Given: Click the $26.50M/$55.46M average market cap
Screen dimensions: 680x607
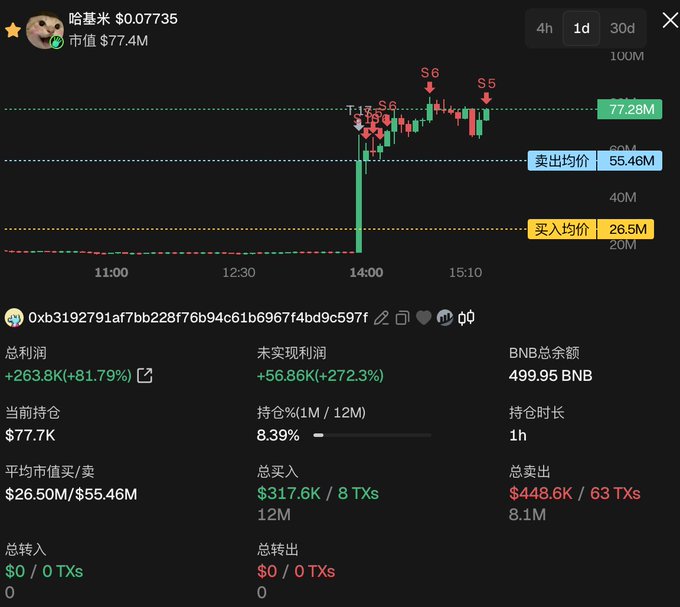Looking at the screenshot, I should point(71,494).
